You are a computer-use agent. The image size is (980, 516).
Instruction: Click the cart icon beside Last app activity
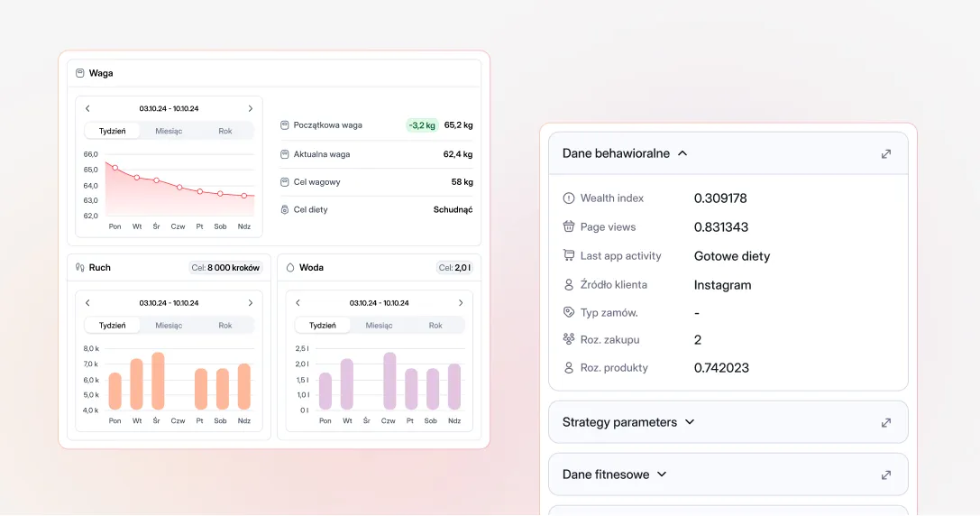pyautogui.click(x=568, y=255)
